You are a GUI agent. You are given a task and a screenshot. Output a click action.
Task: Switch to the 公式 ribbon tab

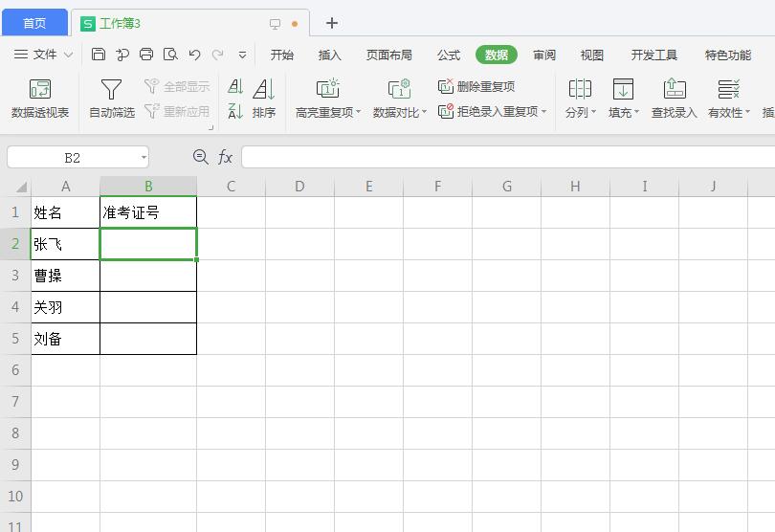449,55
